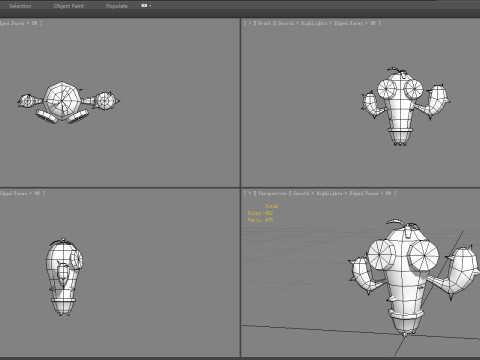Click the Polys count in viewport statistics
This screenshot has height=360, width=480.
pyautogui.click(x=260, y=213)
